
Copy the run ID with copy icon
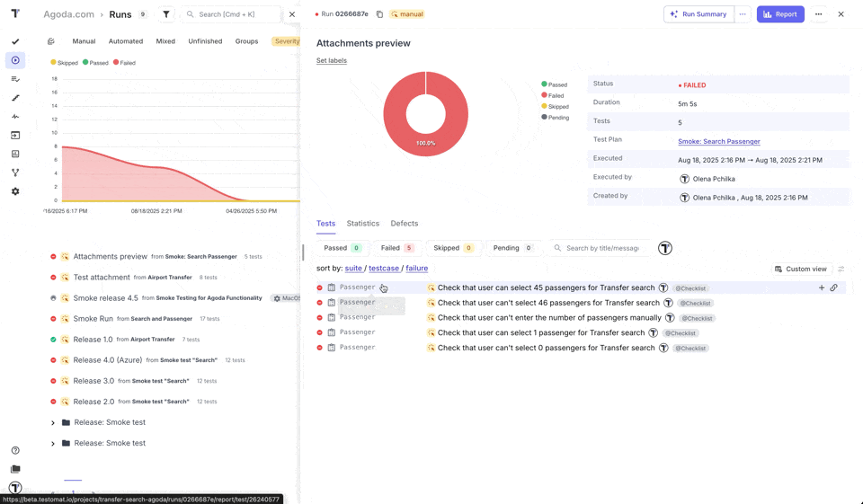click(x=379, y=14)
